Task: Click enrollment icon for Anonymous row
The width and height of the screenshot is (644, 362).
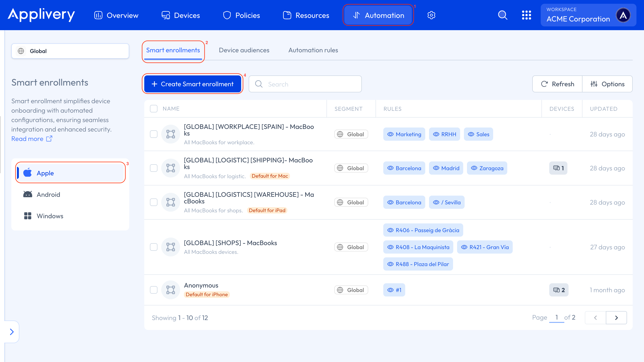Action: tap(170, 290)
